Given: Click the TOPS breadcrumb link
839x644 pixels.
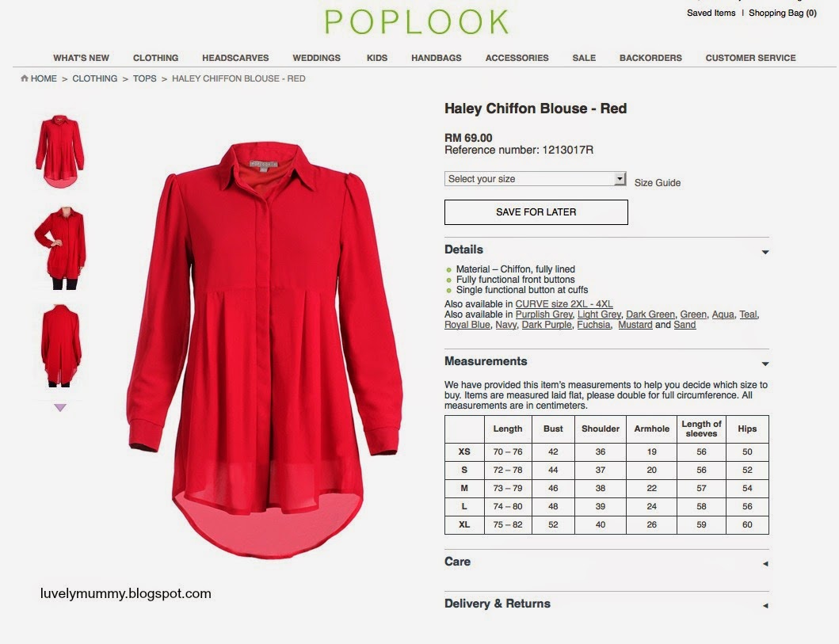Looking at the screenshot, I should 144,78.
